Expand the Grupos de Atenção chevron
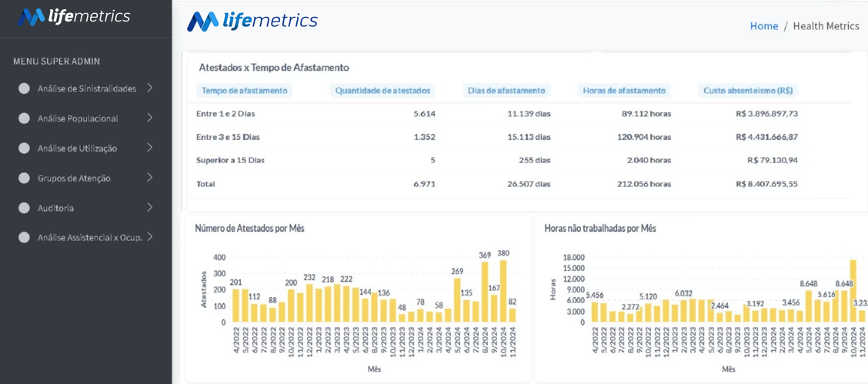Image resolution: width=868 pixels, height=384 pixels. (150, 178)
